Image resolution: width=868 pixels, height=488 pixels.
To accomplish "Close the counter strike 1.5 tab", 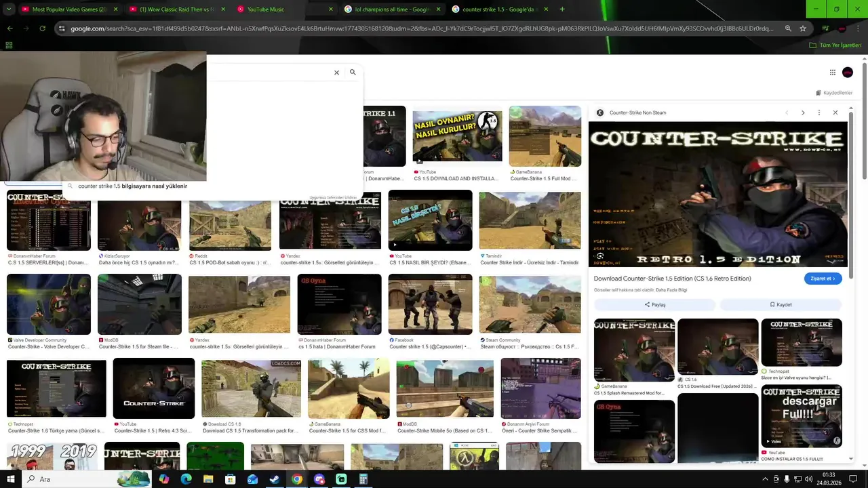I will [547, 9].
